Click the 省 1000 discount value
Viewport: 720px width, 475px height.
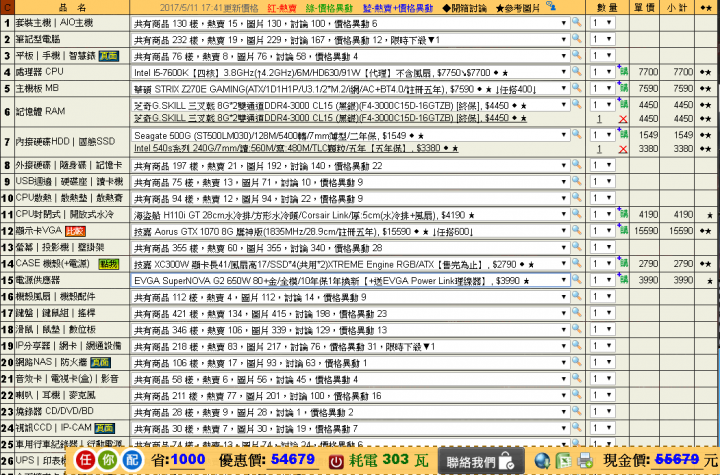pos(187,459)
